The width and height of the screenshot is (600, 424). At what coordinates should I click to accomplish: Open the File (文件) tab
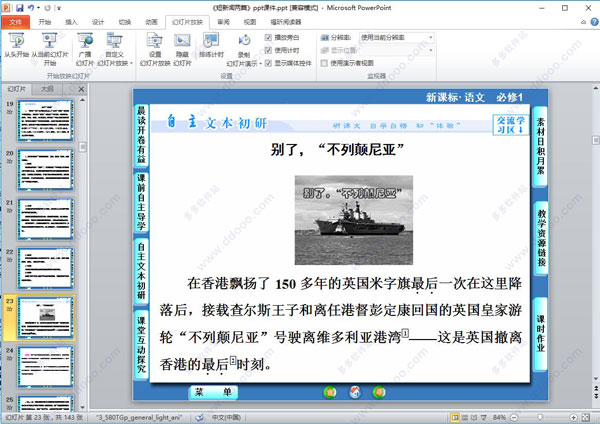click(x=15, y=22)
